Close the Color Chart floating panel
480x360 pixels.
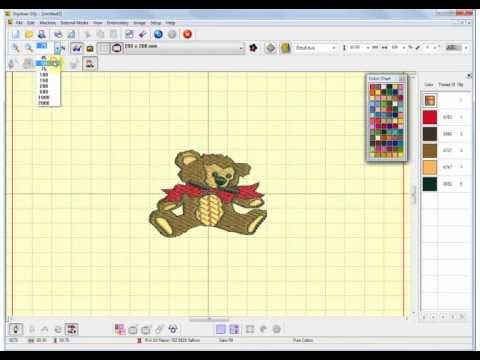pos(402,78)
